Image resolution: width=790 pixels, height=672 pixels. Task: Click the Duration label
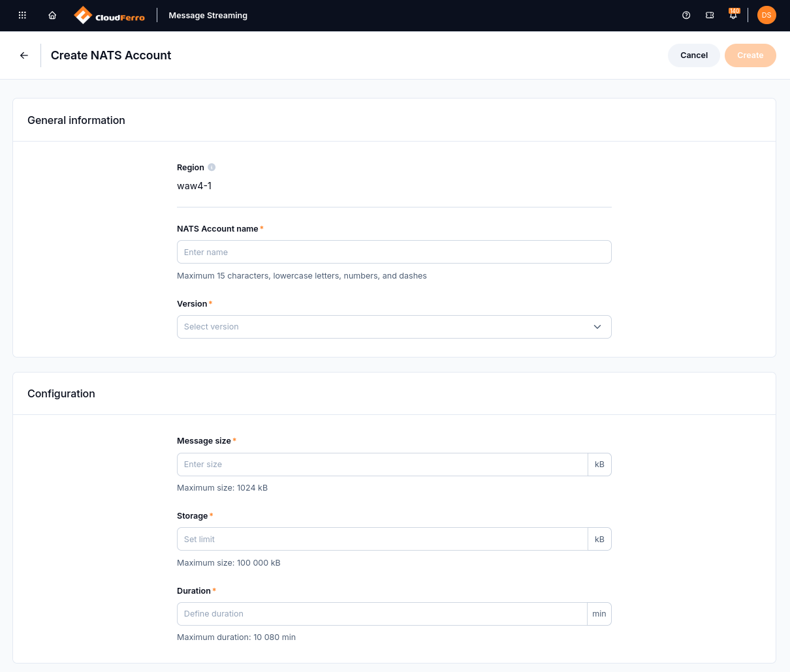pos(194,591)
